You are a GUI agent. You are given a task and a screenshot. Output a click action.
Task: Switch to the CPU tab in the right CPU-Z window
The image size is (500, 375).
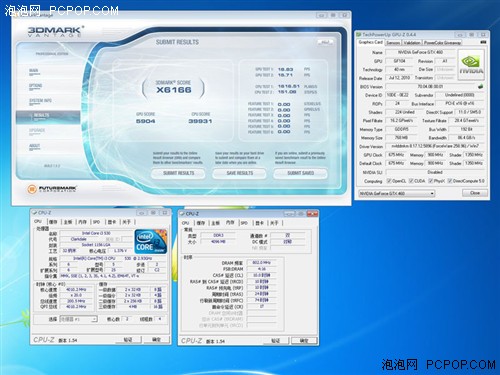pyautogui.click(x=186, y=223)
